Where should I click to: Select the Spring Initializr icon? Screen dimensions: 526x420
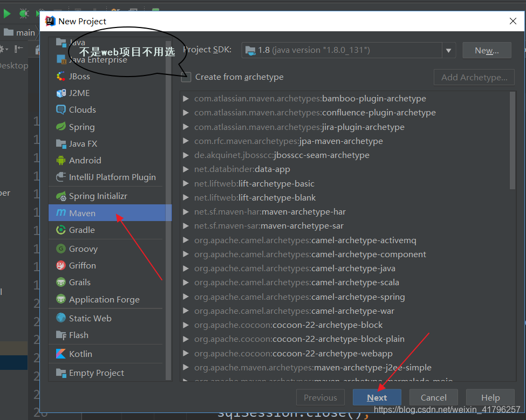[x=61, y=196]
